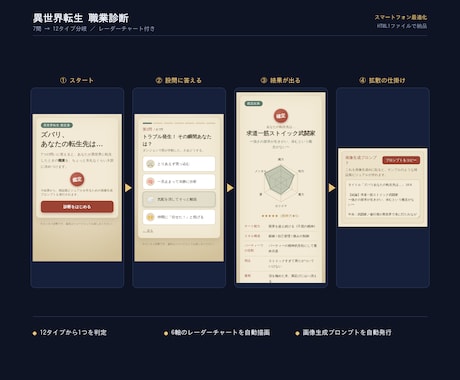Select the 画像生成プロンプト panel heading

[361, 159]
